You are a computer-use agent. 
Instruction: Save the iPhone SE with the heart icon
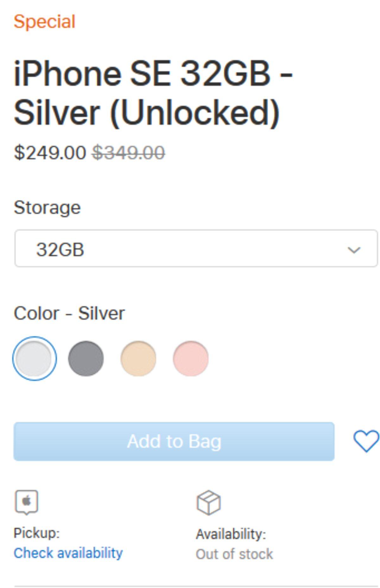(x=366, y=441)
